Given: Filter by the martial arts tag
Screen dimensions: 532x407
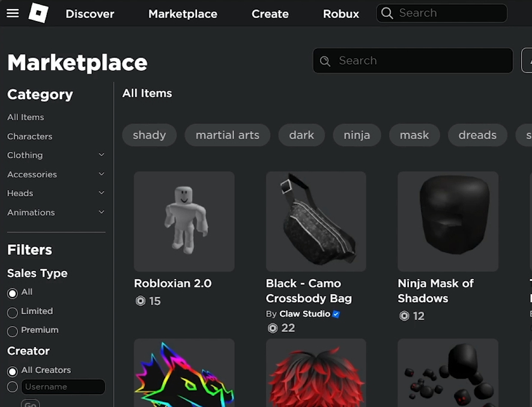Looking at the screenshot, I should [228, 135].
